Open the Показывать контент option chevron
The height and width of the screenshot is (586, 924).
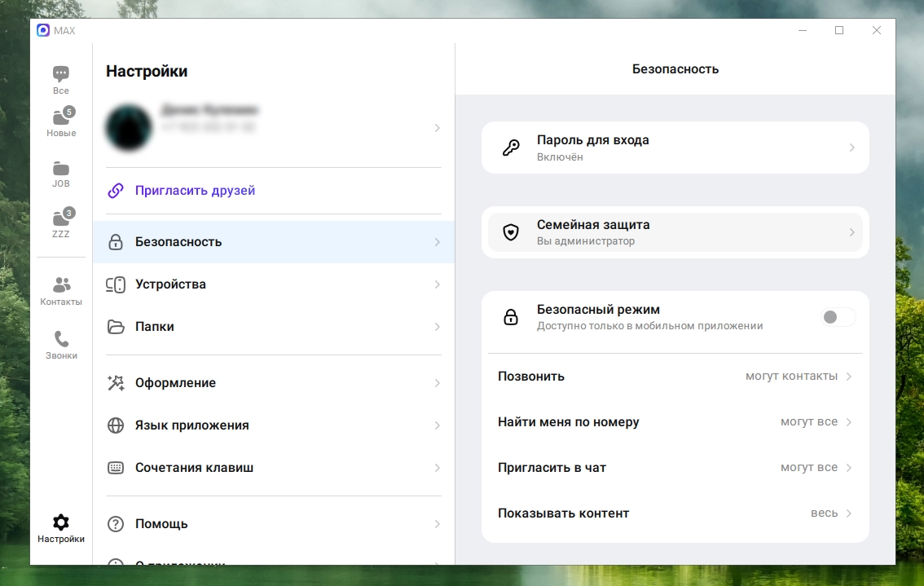pos(848,513)
